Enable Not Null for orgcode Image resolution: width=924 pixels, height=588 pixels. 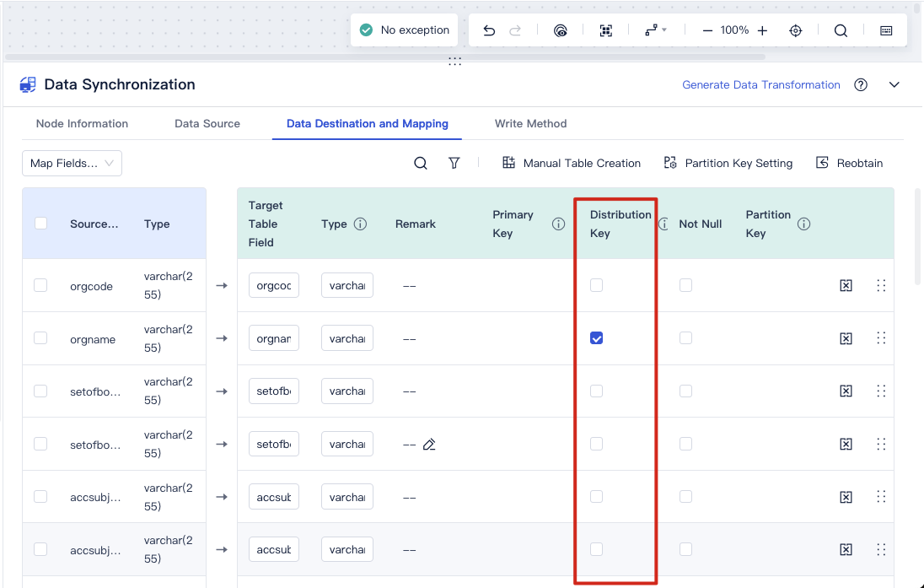[x=685, y=285]
